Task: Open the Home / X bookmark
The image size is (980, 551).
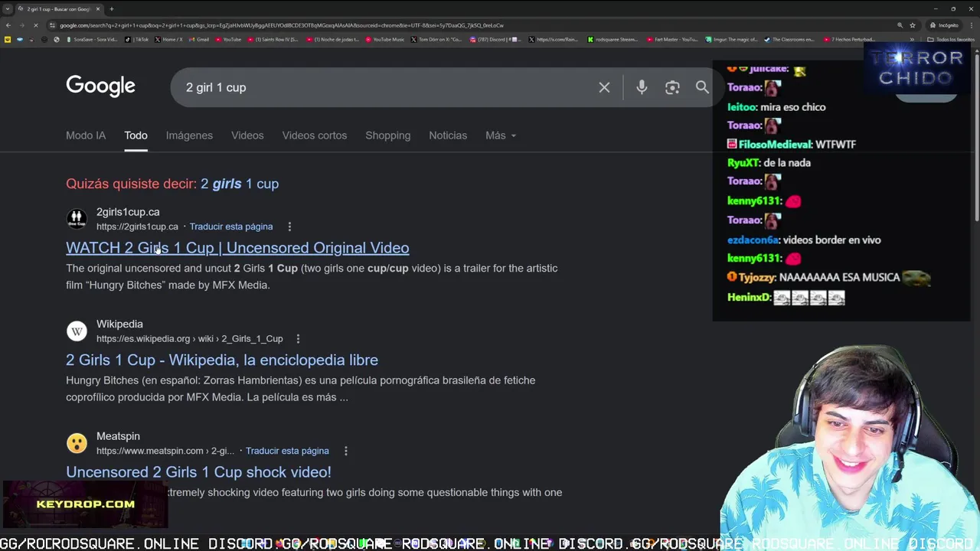Action: (169, 40)
